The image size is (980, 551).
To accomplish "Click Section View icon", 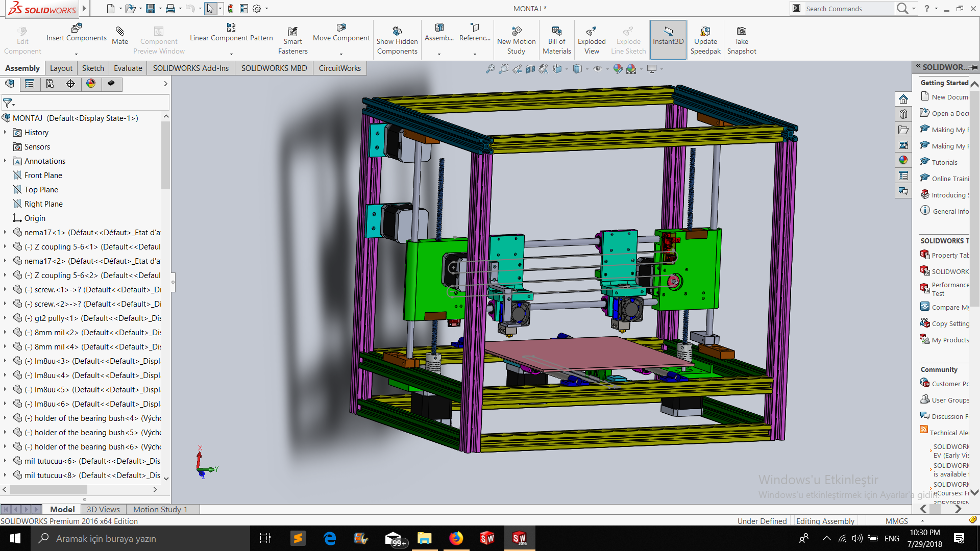I will click(530, 68).
